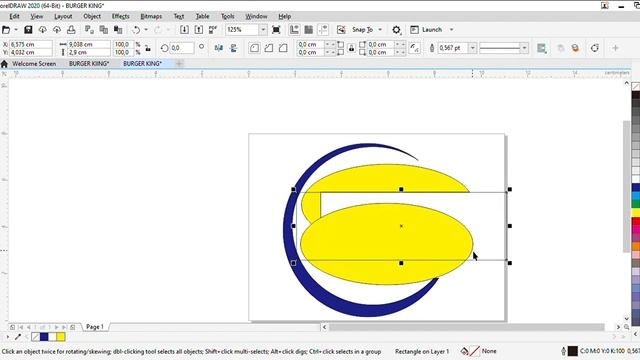Click "Rectangle on Layer 1" status text
640x360 pixels.
(x=422, y=351)
